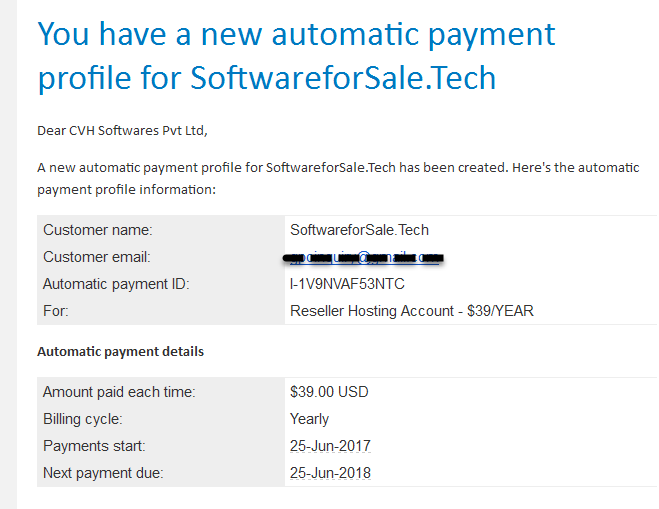659x509 pixels.
Task: Click the SoftwareforSale.Tech customer name value
Action: click(359, 230)
